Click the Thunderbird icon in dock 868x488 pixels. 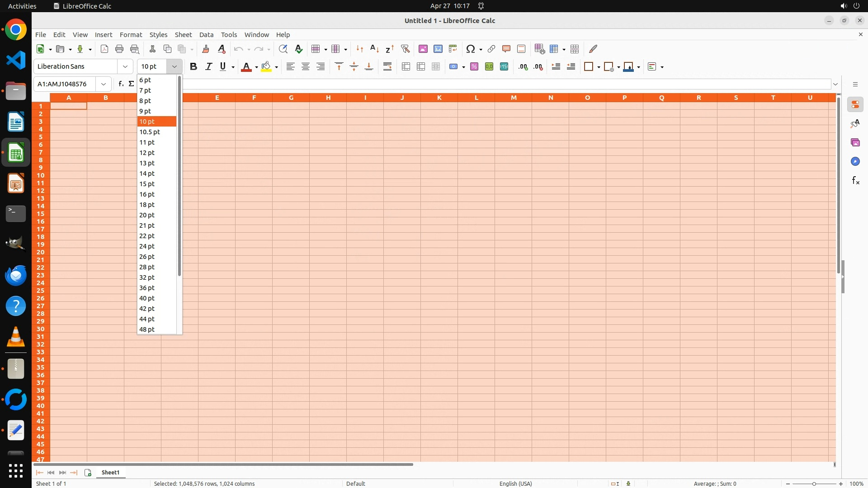click(x=16, y=275)
